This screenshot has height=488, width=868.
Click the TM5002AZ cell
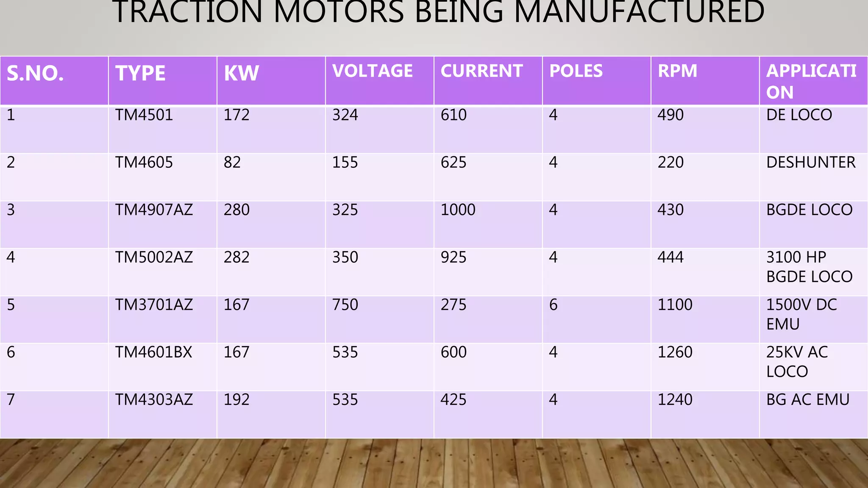pyautogui.click(x=154, y=258)
